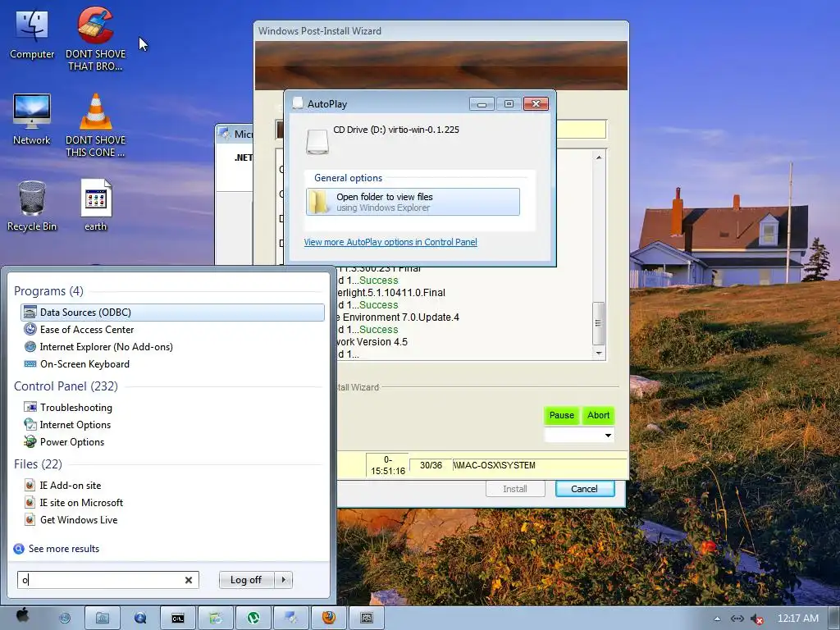Click 'Environment 7.0.Update.4' log line
The height and width of the screenshot is (630, 840).
tap(400, 317)
